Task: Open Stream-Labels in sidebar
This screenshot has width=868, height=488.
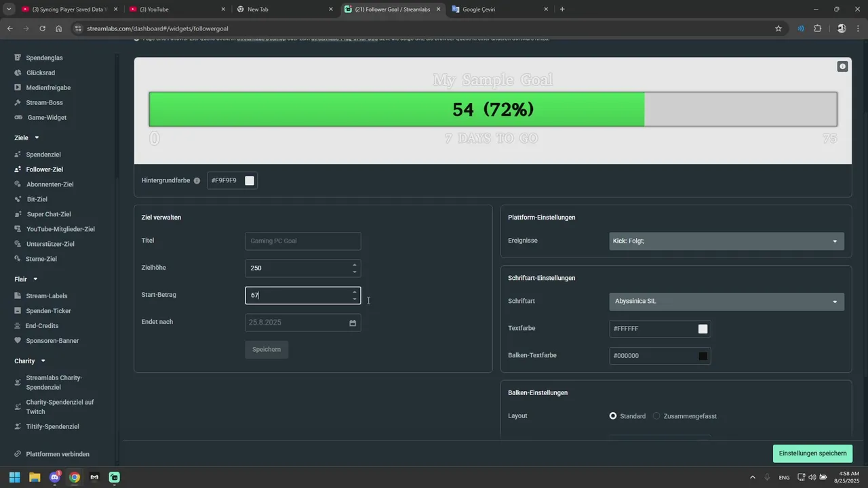Action: pyautogui.click(x=46, y=296)
